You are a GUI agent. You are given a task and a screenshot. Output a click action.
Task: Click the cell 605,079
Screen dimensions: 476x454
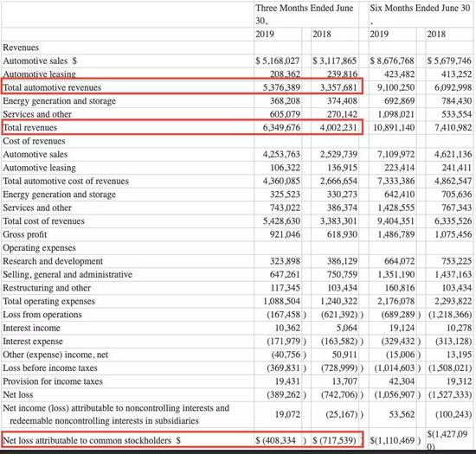click(x=285, y=114)
